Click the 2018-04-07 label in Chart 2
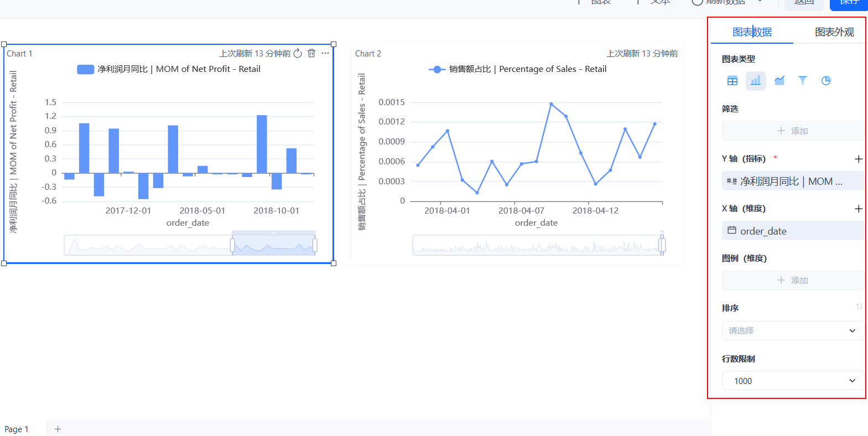The height and width of the screenshot is (436, 868). (x=521, y=211)
